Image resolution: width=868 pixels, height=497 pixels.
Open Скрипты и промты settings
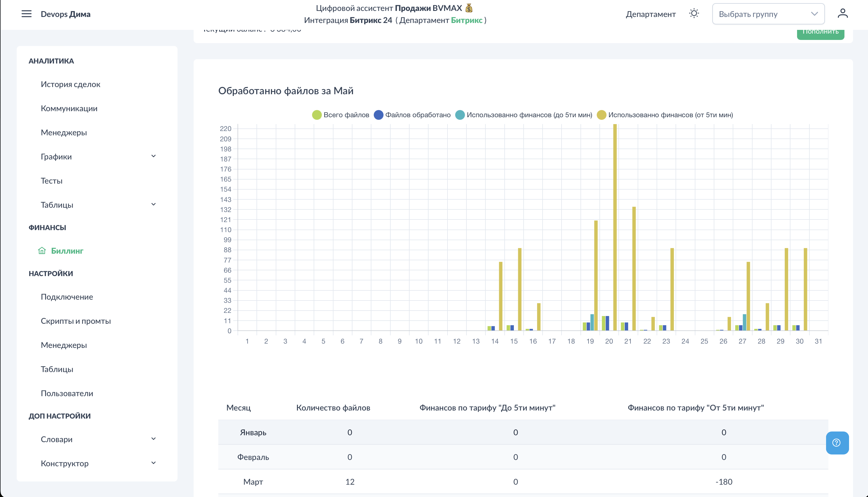tap(76, 321)
